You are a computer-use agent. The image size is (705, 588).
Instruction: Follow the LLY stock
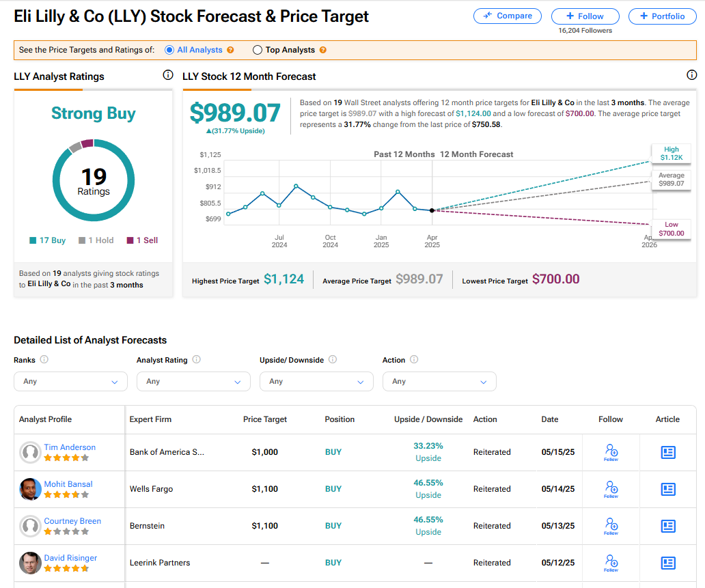click(585, 16)
